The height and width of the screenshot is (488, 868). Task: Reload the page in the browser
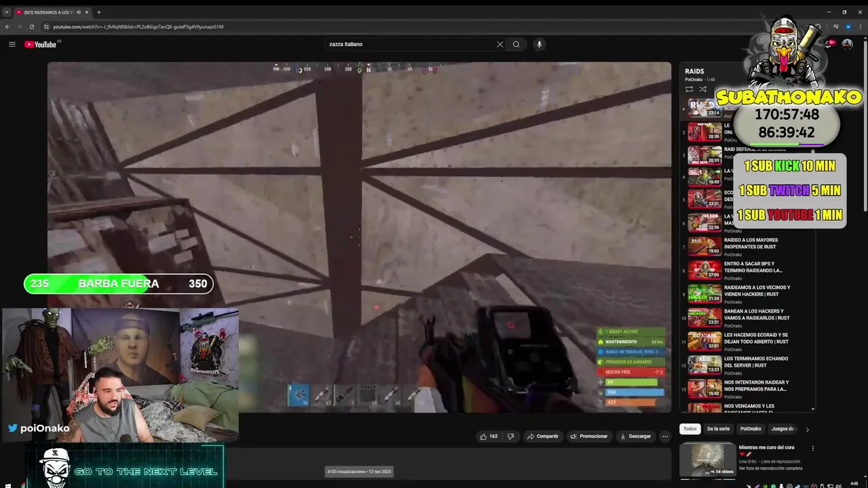point(31,26)
